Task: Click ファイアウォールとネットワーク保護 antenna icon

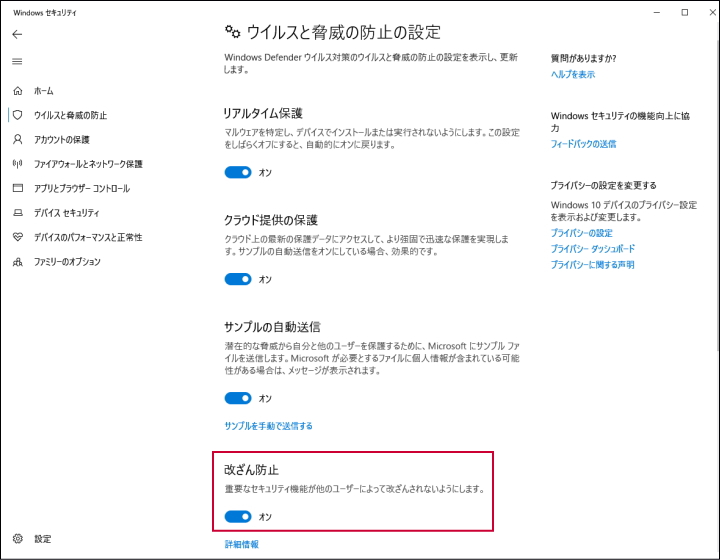Action: coord(17,164)
